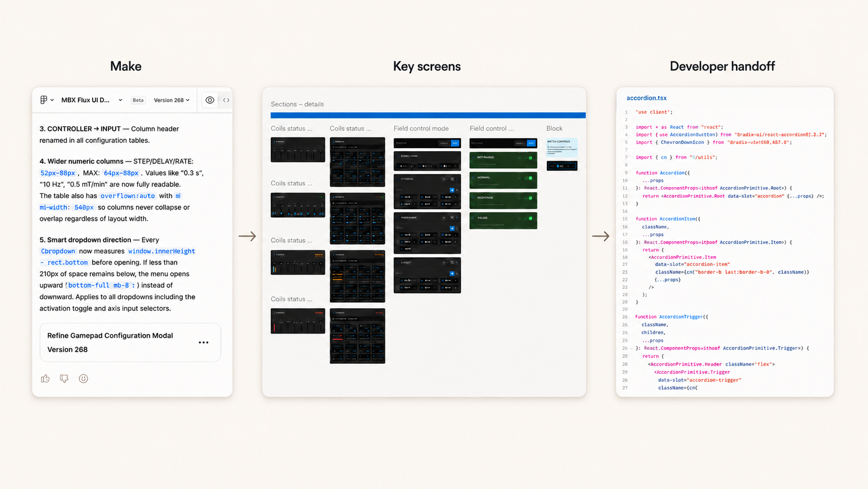Open the emoji reaction icon
The image size is (868, 489).
point(83,379)
